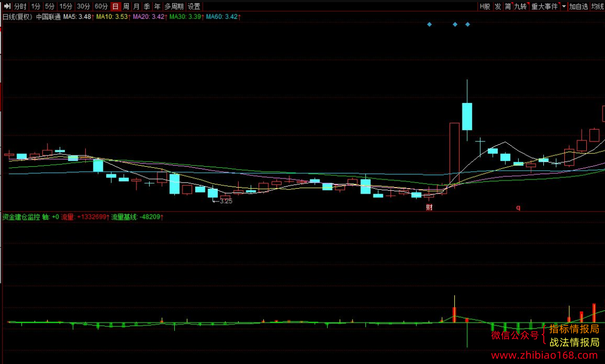Image resolution: width=605 pixels, height=364 pixels.
Task: Switch to the 季 quarterly period
Action: [146, 6]
